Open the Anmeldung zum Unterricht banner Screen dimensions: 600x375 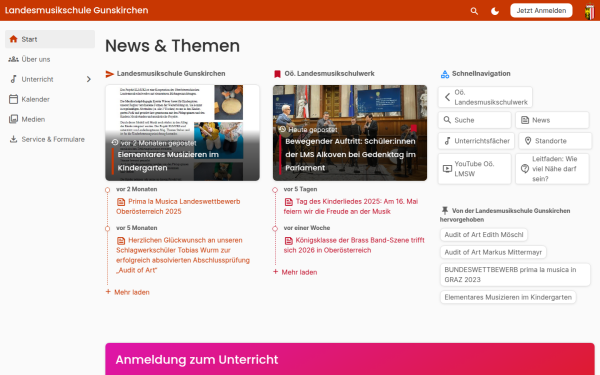350,359
